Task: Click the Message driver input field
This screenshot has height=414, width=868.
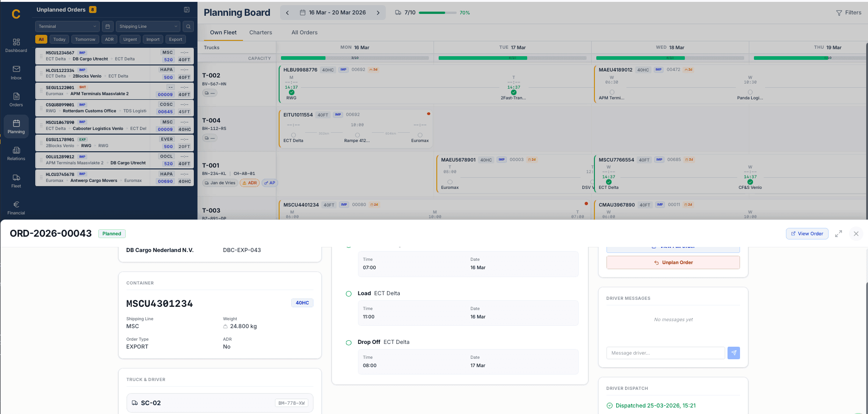Action: coord(665,353)
